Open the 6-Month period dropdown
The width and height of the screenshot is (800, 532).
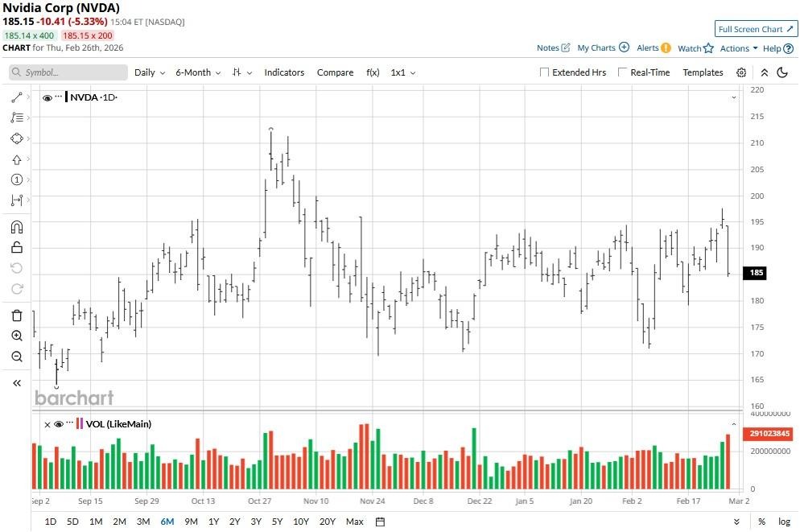coord(198,72)
